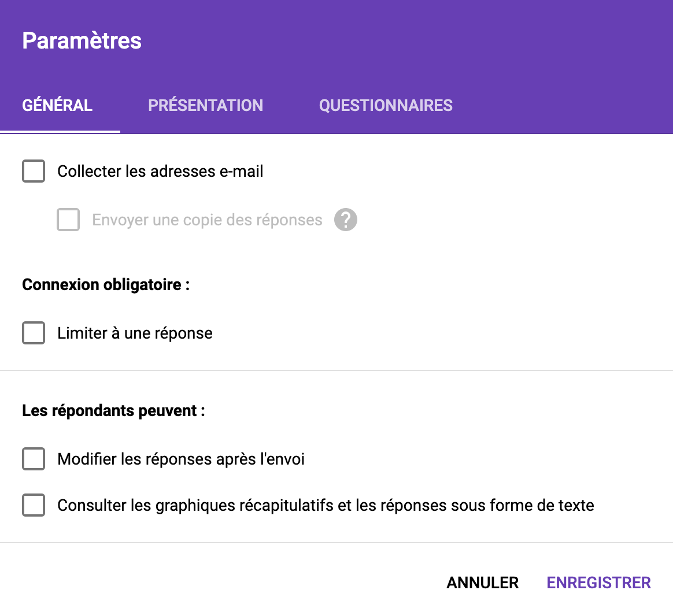Image resolution: width=673 pixels, height=616 pixels.
Task: Open the QUESTIONNAIRES tab
Action: coord(386,105)
